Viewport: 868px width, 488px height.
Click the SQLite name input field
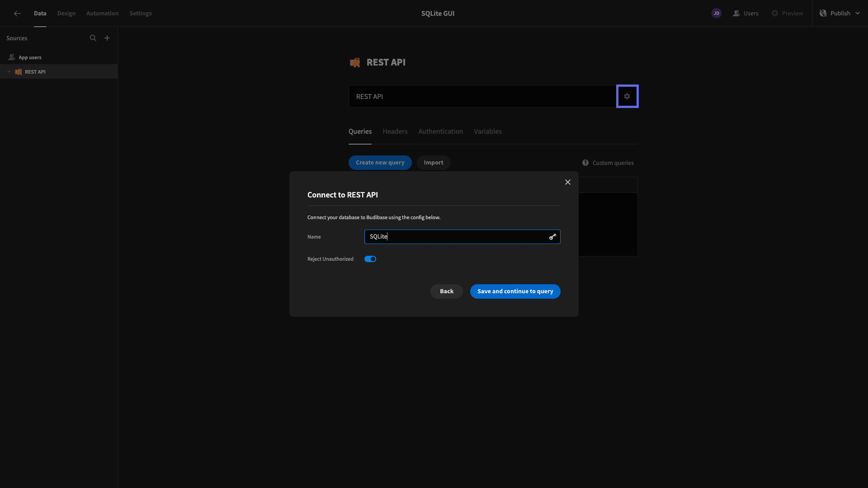[462, 237]
